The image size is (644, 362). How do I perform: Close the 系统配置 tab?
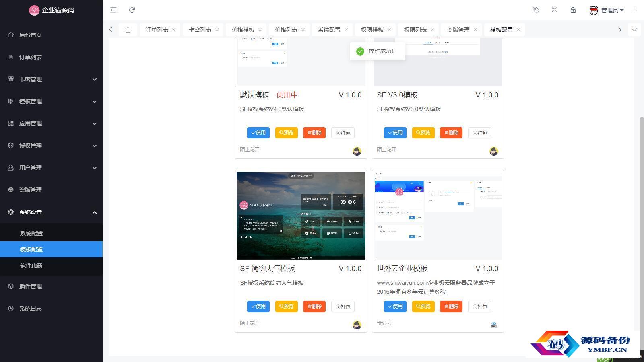pyautogui.click(x=346, y=29)
